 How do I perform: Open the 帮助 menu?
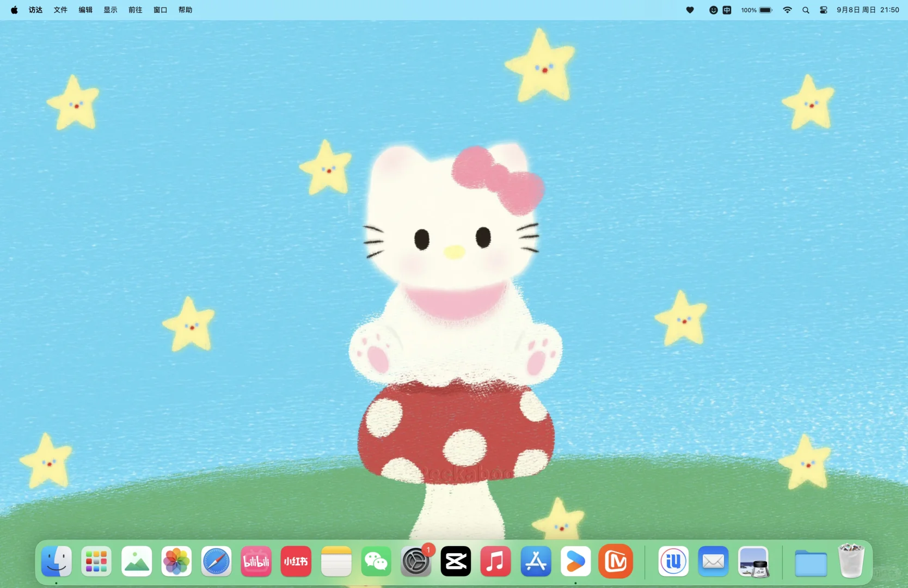[x=186, y=10]
